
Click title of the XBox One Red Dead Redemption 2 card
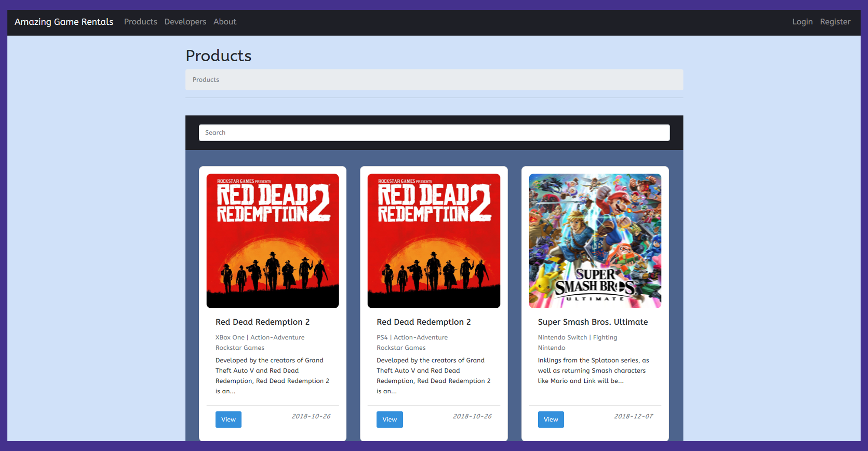pos(263,322)
